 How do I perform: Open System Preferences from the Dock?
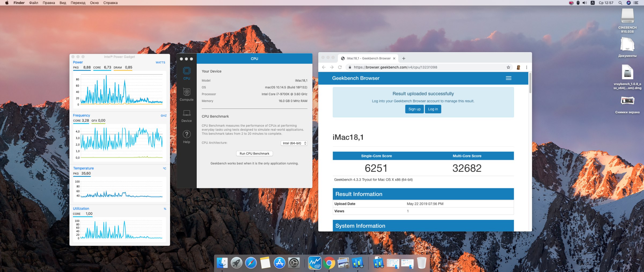(x=294, y=263)
